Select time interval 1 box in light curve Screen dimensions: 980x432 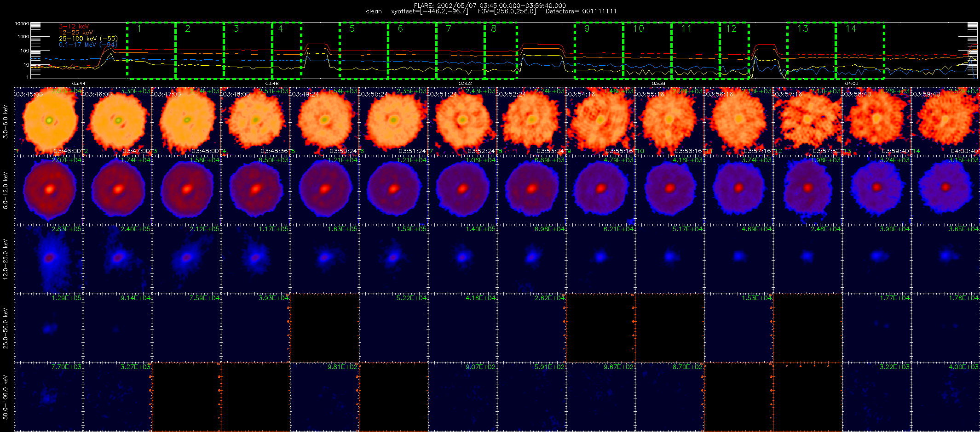(x=151, y=51)
